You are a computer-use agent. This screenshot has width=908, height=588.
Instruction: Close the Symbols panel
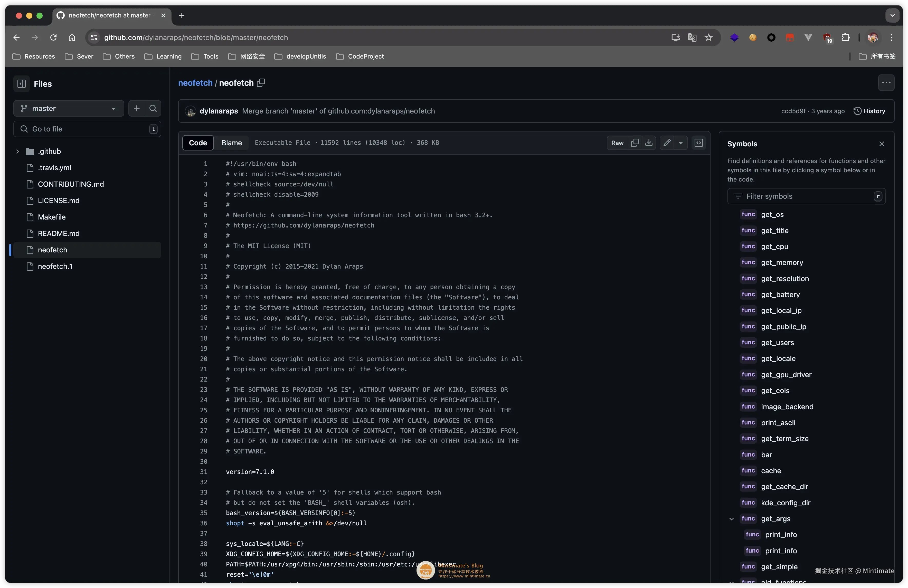[x=881, y=144]
